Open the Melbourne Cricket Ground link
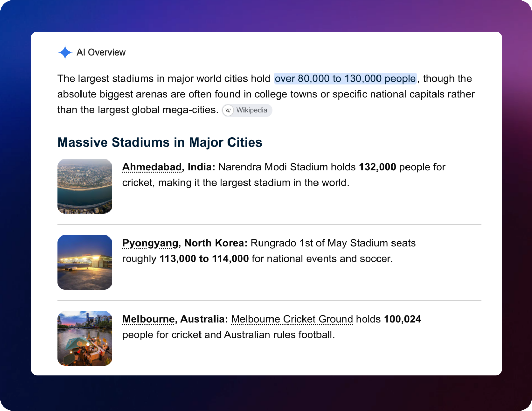This screenshot has width=532, height=411. click(x=292, y=319)
